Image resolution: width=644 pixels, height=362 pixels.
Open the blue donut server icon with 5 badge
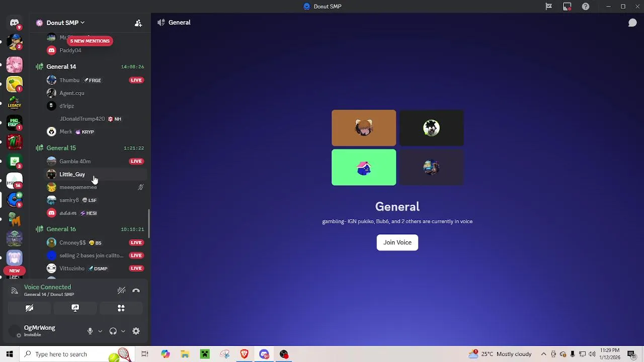coord(14,200)
